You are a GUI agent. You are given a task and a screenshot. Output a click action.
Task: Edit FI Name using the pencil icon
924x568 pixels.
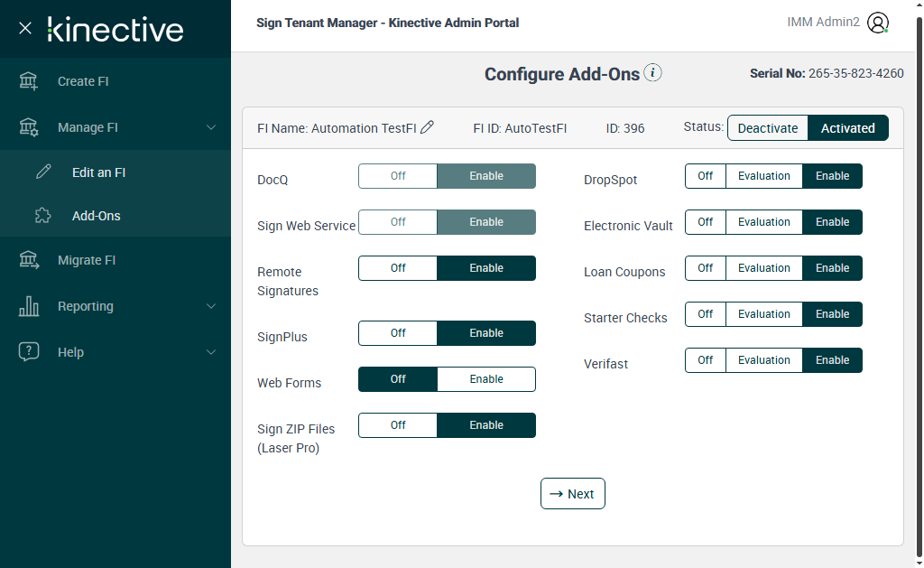[x=427, y=126]
